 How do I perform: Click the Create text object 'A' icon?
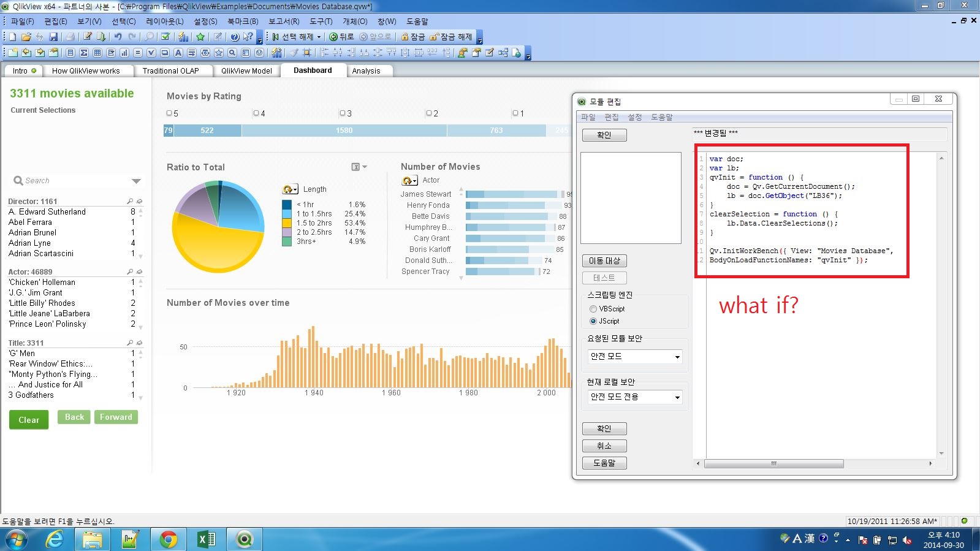pyautogui.click(x=178, y=53)
